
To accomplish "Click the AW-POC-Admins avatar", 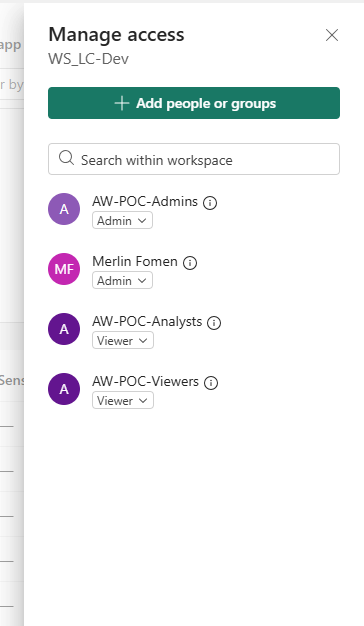I will click(64, 209).
